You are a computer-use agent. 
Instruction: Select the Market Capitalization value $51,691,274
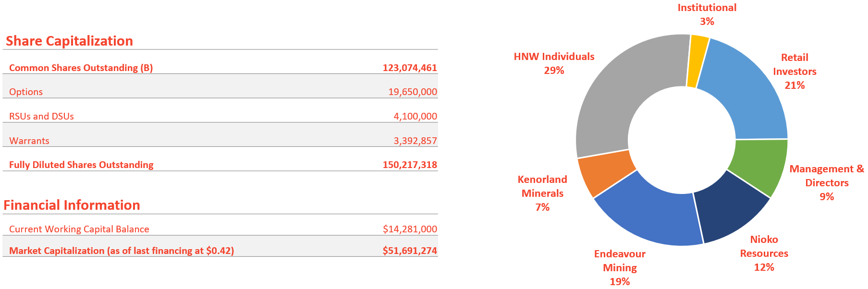pyautogui.click(x=410, y=251)
